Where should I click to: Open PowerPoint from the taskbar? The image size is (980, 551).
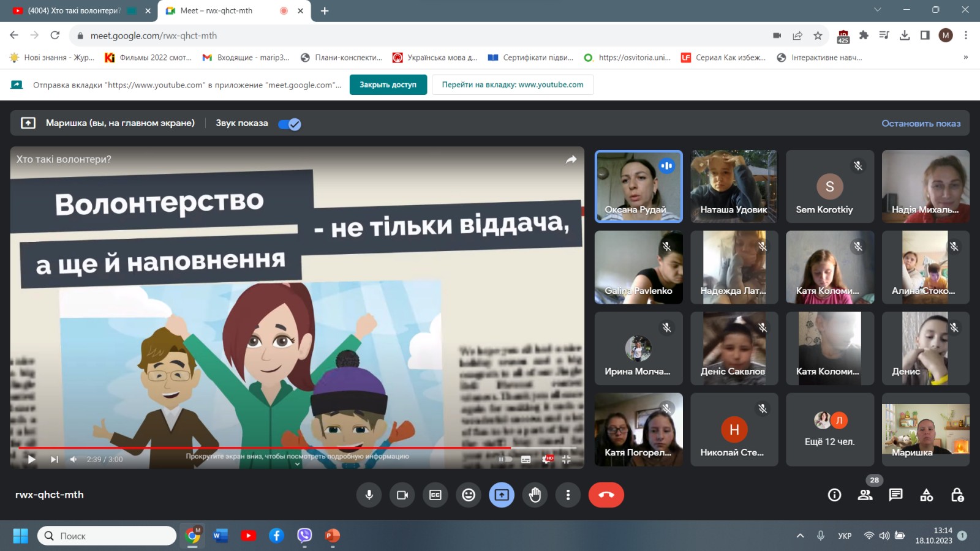(x=332, y=536)
